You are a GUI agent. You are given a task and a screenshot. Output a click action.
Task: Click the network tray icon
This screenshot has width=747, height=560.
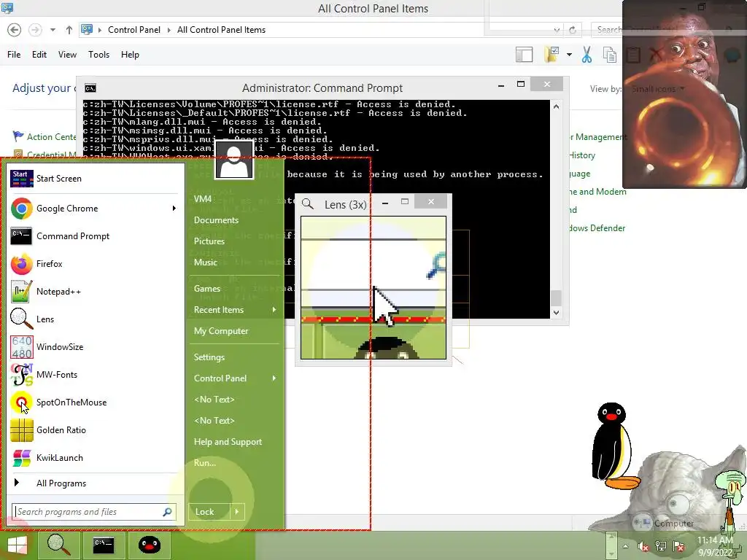pos(660,547)
